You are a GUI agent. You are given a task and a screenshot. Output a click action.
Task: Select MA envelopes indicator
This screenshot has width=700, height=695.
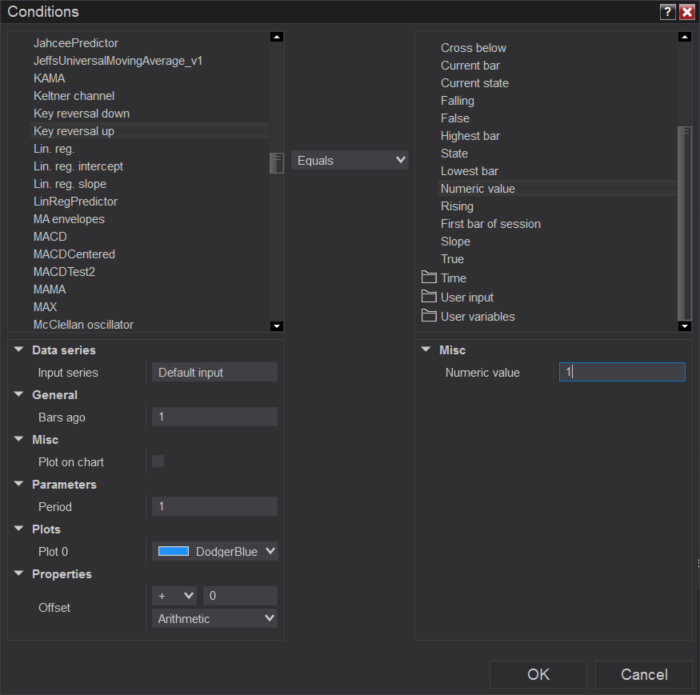(69, 219)
